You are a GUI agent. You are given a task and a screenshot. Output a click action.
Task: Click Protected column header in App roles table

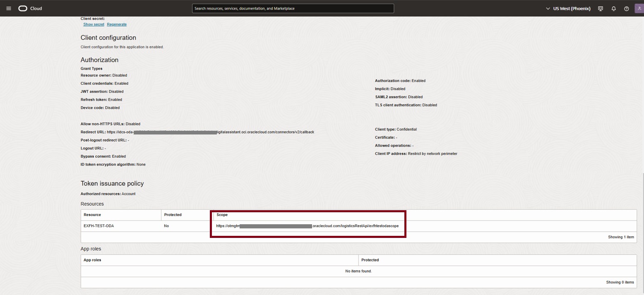coord(370,260)
